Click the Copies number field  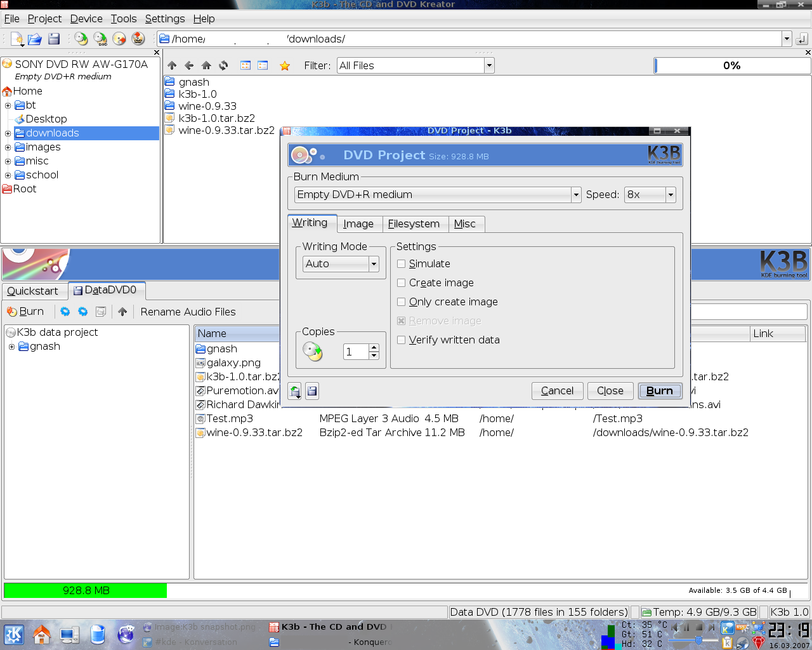click(356, 352)
